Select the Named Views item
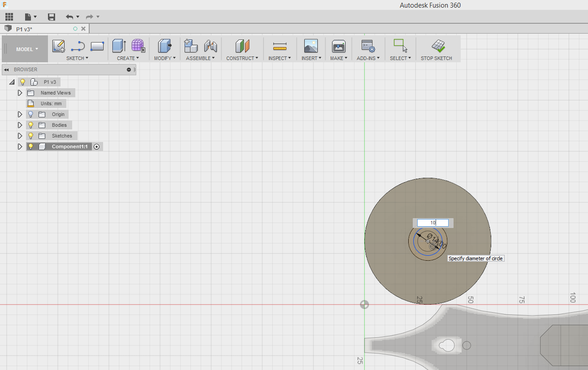Screen dimensions: 588x370 56,93
